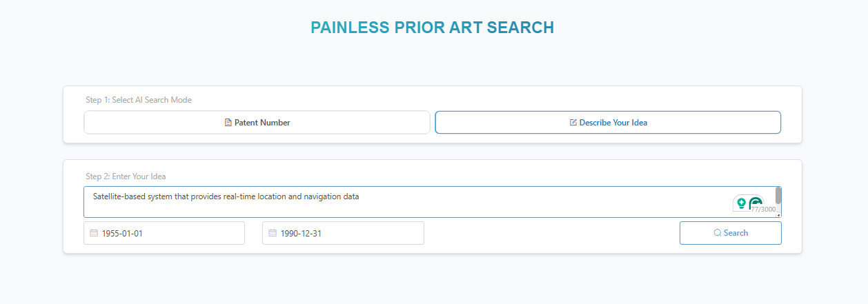The image size is (868, 304).
Task: Click the document icon beside Patent Number
Action: pos(228,123)
